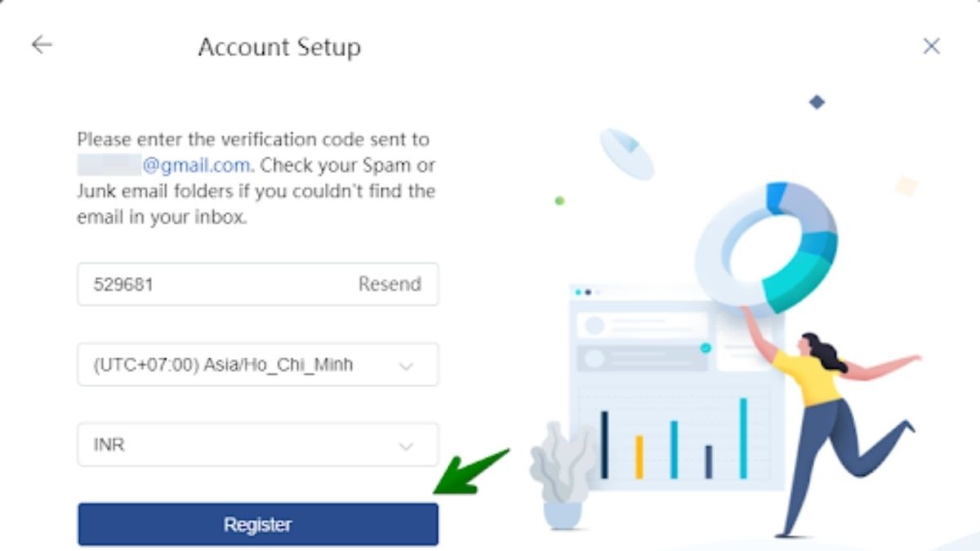Image resolution: width=980 pixels, height=551 pixels.
Task: Select the Account Setup heading
Action: (x=279, y=47)
